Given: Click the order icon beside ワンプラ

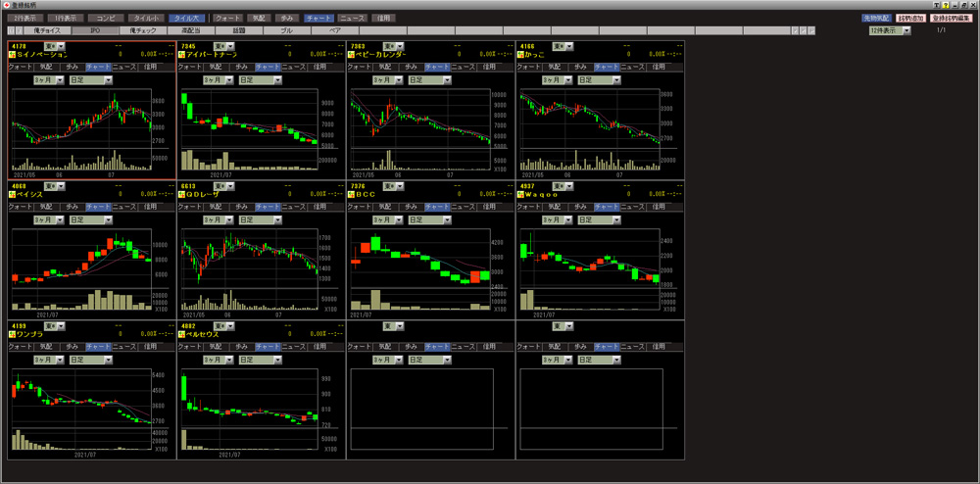Looking at the screenshot, I should pyautogui.click(x=13, y=335).
